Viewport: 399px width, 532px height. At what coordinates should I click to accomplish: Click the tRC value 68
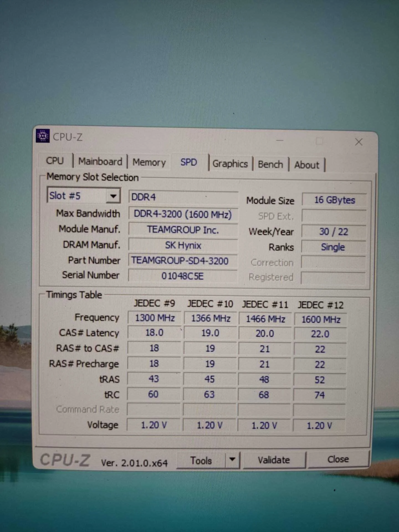tap(264, 395)
